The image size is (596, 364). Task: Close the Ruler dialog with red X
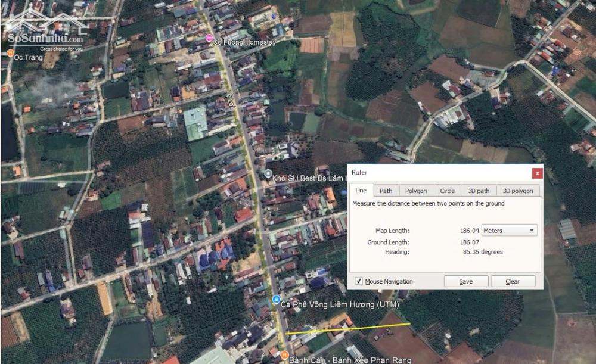tap(537, 173)
